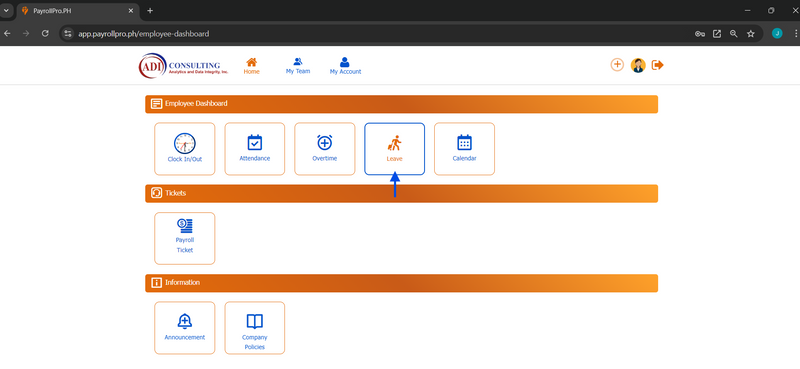
Task: Open the Payroll Ticket tile
Action: [185, 238]
